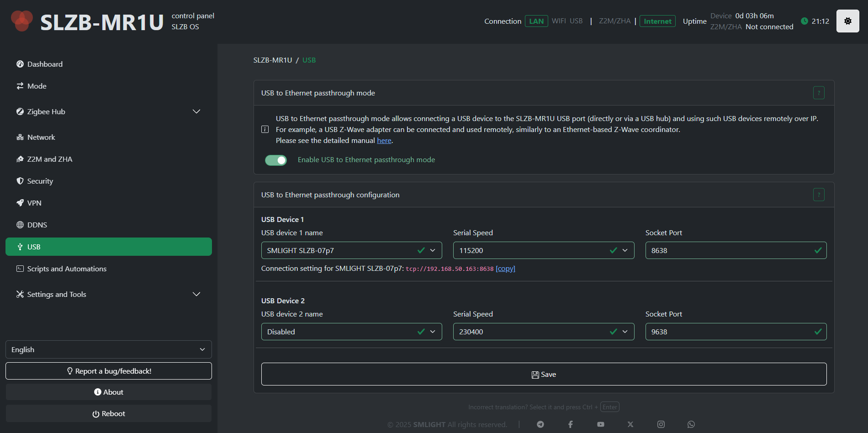The image size is (868, 433).
Task: Disable USB to Ethernet passthrough mode toggle
Action: tap(276, 160)
